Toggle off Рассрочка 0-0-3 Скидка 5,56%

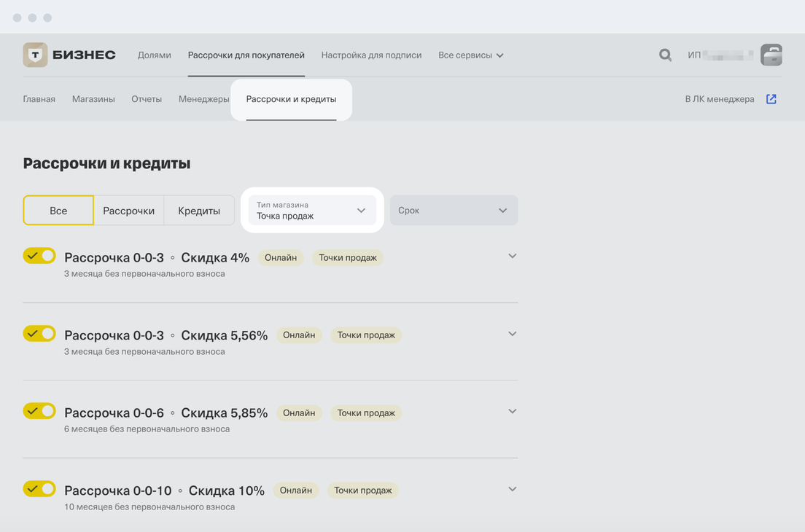click(x=39, y=334)
